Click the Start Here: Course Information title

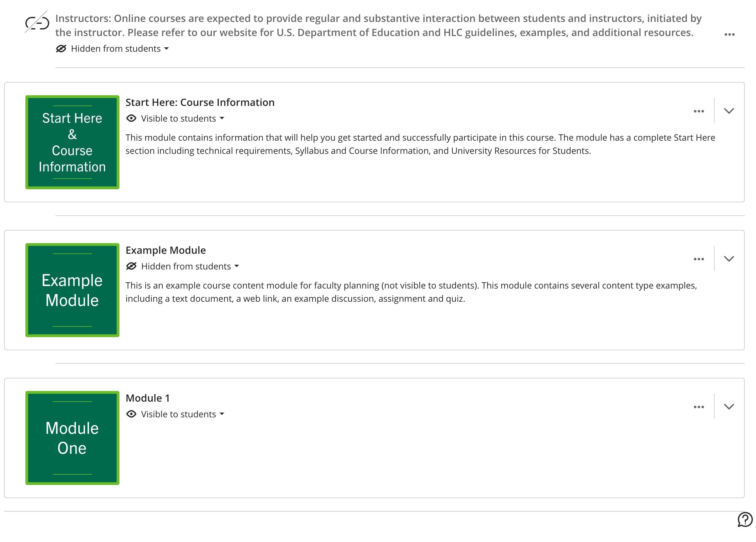click(200, 102)
